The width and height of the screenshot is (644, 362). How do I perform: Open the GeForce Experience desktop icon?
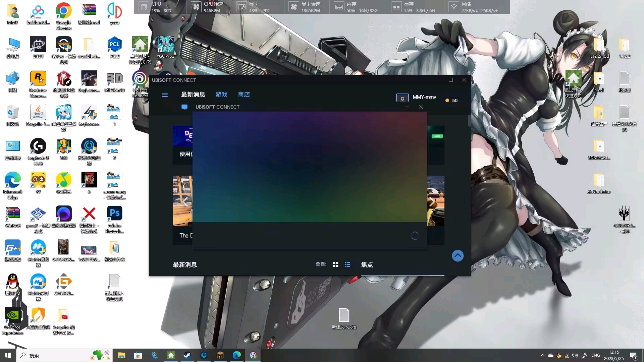(12, 321)
